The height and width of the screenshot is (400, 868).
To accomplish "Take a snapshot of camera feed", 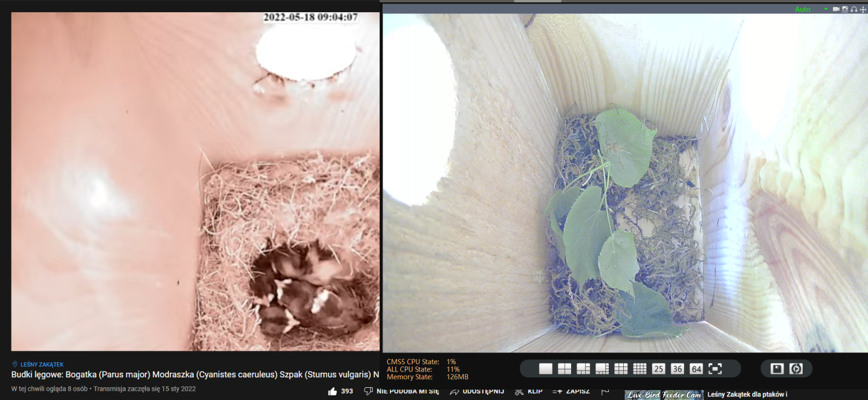I will point(845,9).
